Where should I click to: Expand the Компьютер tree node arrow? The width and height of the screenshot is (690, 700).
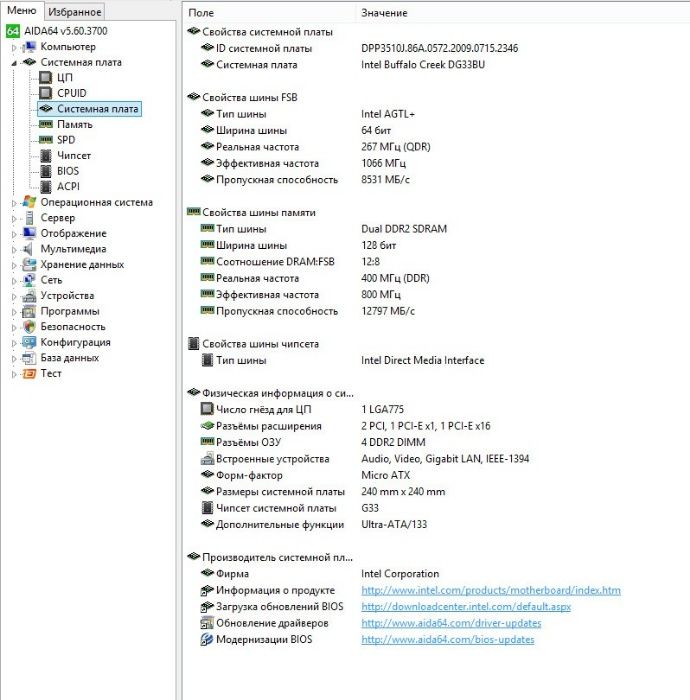coord(14,47)
